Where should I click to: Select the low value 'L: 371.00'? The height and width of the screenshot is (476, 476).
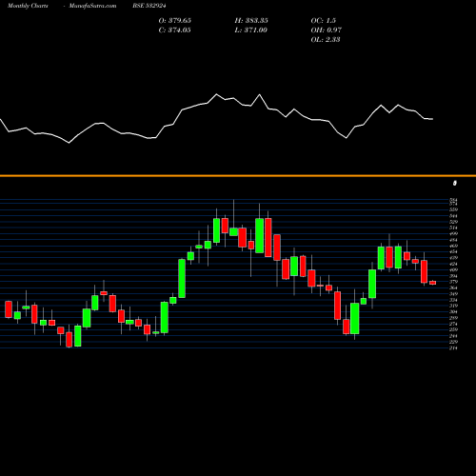(x=251, y=30)
